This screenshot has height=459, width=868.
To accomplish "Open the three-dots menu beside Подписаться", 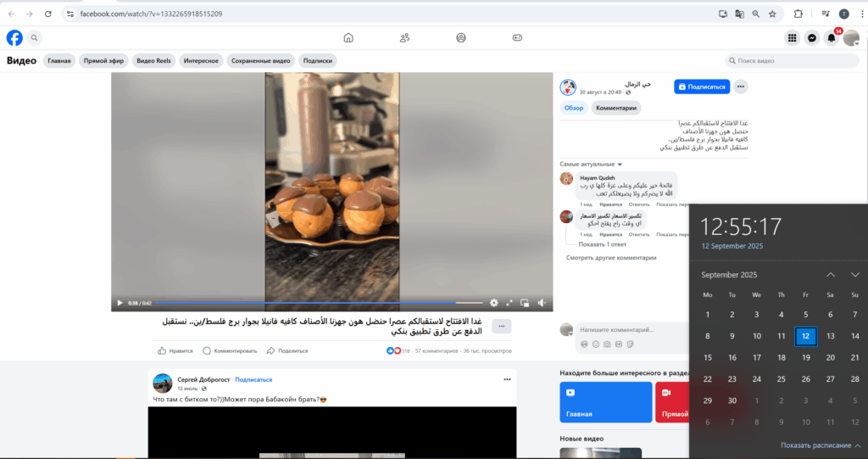I will 741,87.
